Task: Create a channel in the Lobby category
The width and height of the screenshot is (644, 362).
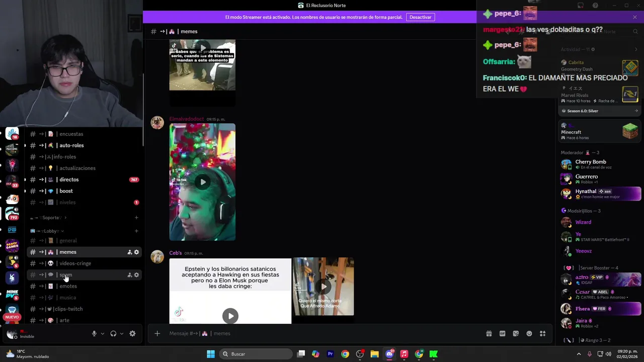Action: pos(136,231)
